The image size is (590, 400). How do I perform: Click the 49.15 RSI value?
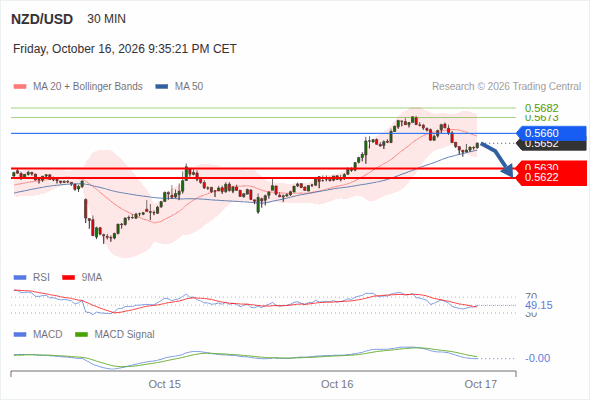point(539,306)
